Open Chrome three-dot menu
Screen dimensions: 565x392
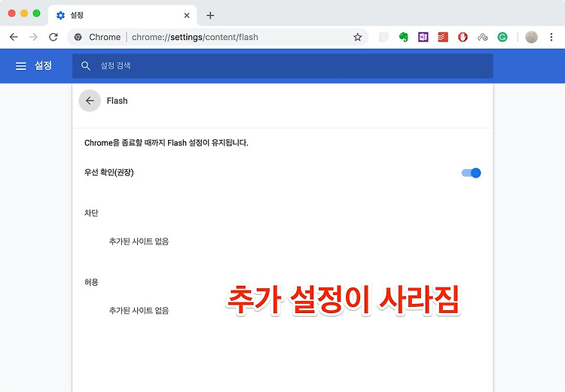coord(551,37)
